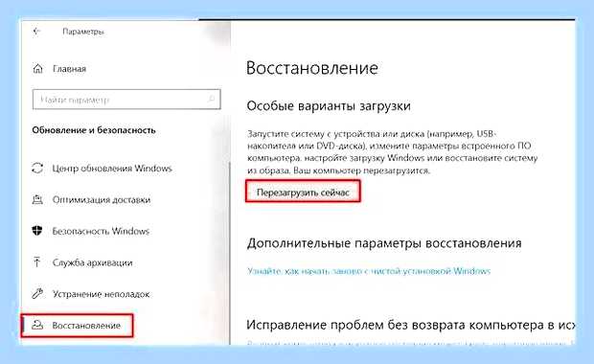594x364 pixels.
Task: Click the Восстановление person icon
Action: [37, 325]
